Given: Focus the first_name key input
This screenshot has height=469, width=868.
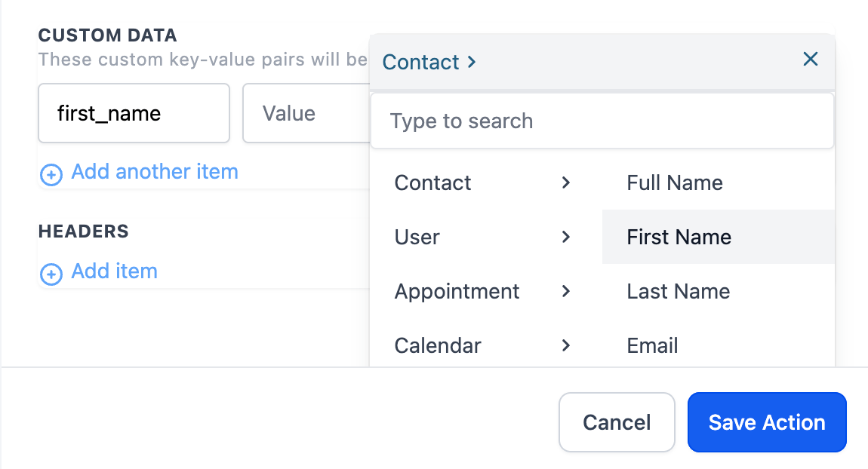Looking at the screenshot, I should [x=134, y=114].
